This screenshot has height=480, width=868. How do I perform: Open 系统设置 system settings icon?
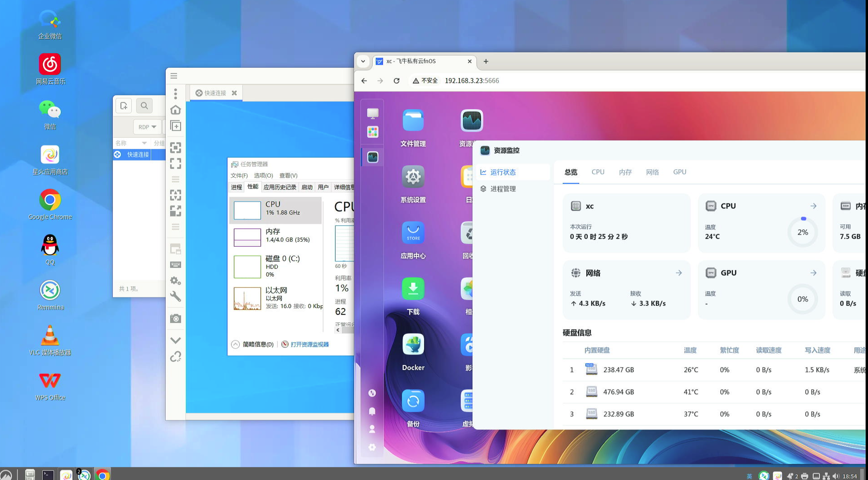point(413,177)
